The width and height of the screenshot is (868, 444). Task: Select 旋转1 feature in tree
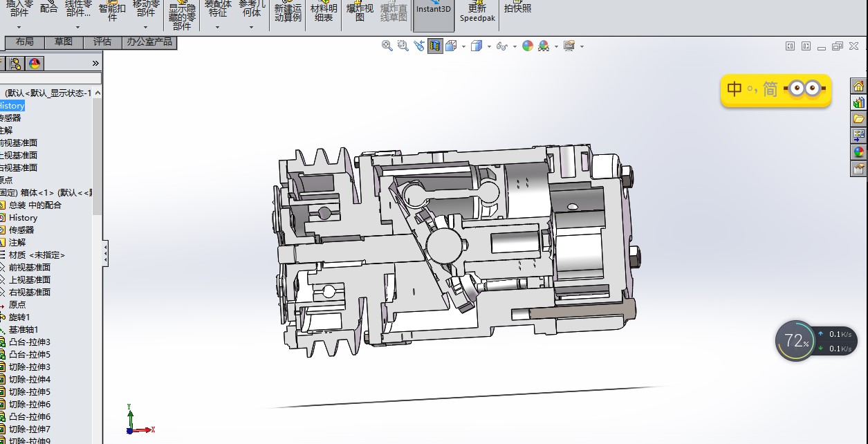click(19, 317)
